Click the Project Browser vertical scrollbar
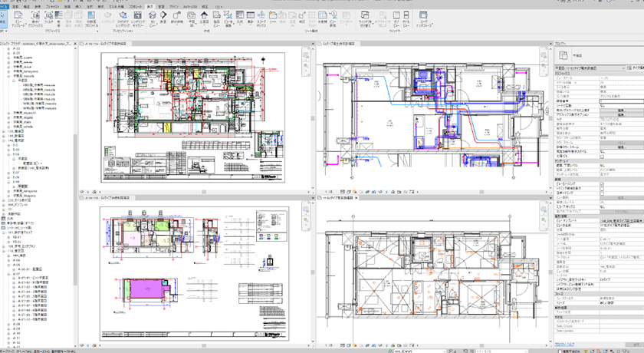 [75, 153]
